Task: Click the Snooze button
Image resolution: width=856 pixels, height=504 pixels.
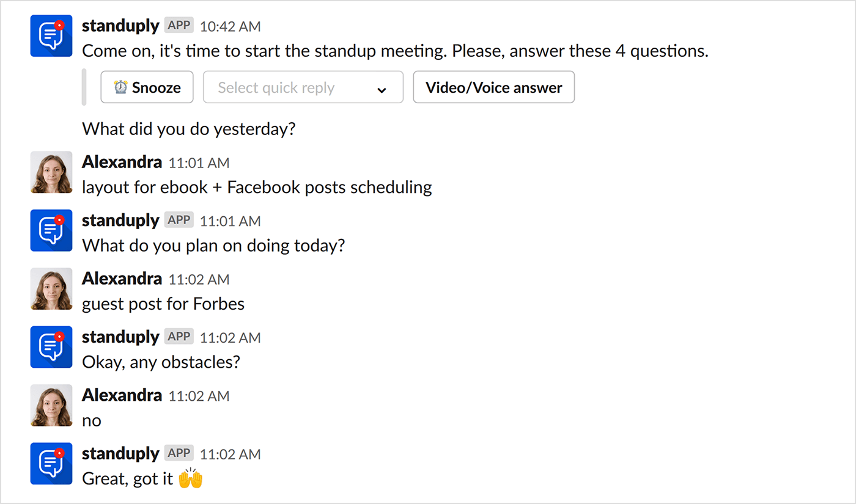Action: (147, 87)
